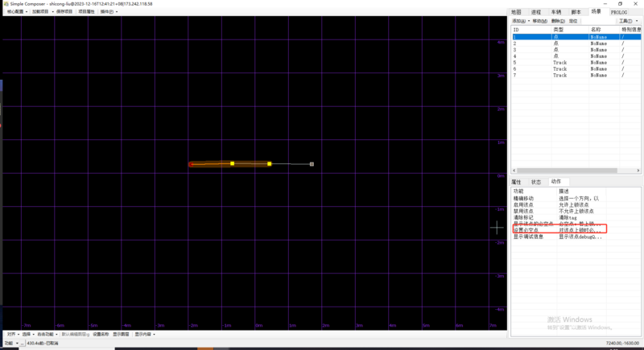Select the first yellow node on track
644x350 pixels.
232,163
